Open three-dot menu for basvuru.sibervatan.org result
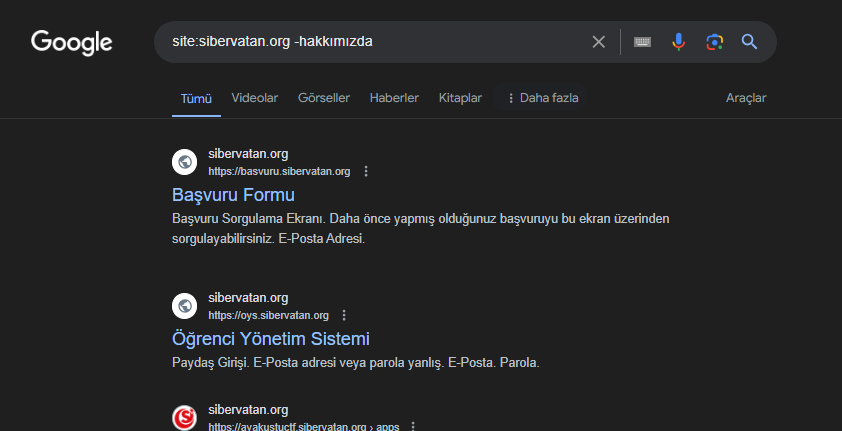Screen dimensions: 842x431 pos(366,171)
